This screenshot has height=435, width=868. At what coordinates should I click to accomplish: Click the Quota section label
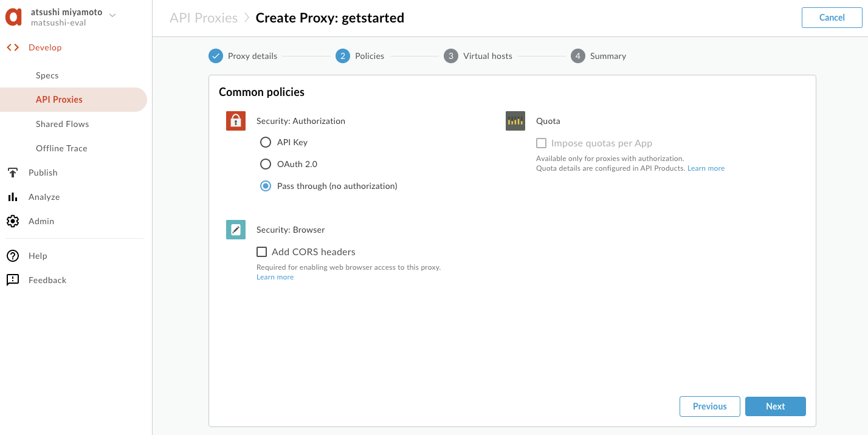548,121
